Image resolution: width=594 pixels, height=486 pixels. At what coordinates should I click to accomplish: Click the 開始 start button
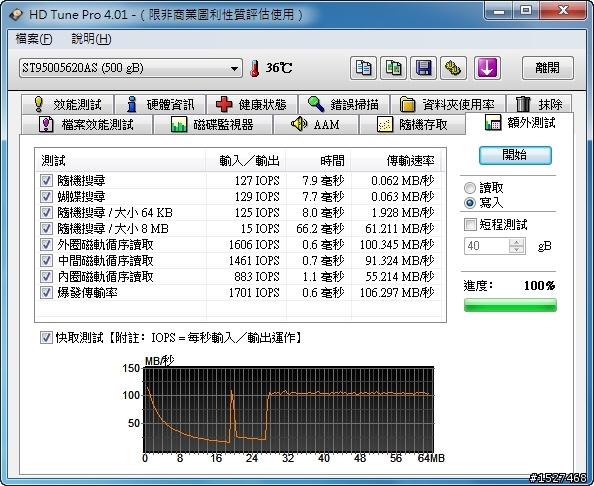(515, 155)
